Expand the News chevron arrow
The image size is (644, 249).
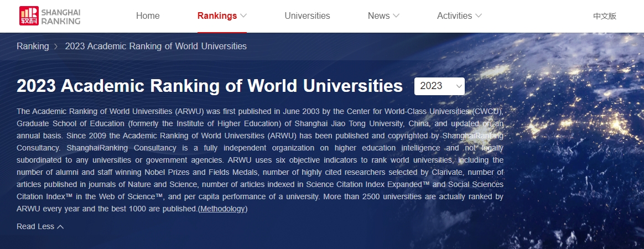click(x=396, y=15)
